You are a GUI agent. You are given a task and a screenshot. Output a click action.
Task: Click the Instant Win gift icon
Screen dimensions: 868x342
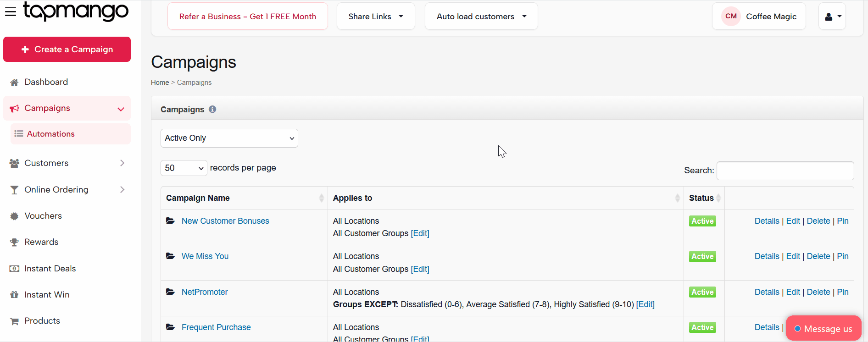pos(14,295)
